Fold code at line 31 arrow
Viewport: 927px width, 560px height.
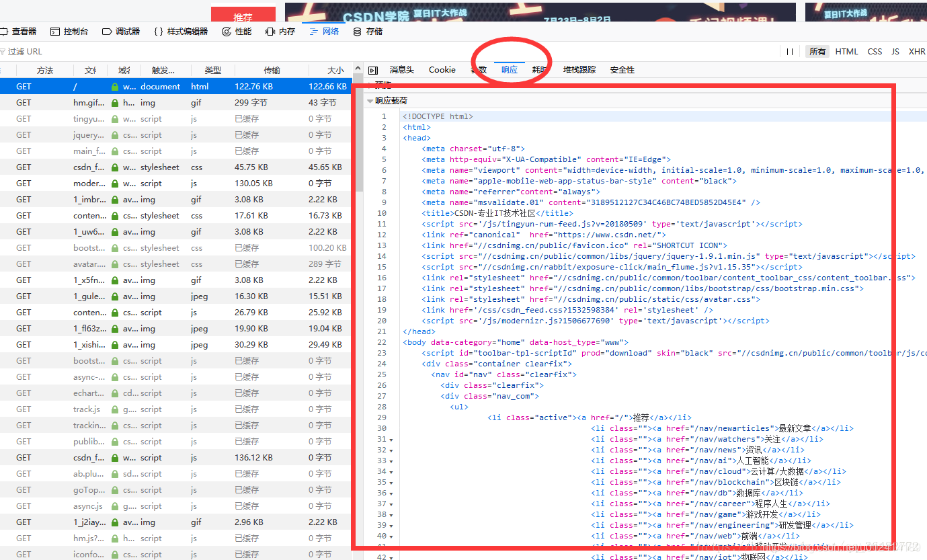391,440
